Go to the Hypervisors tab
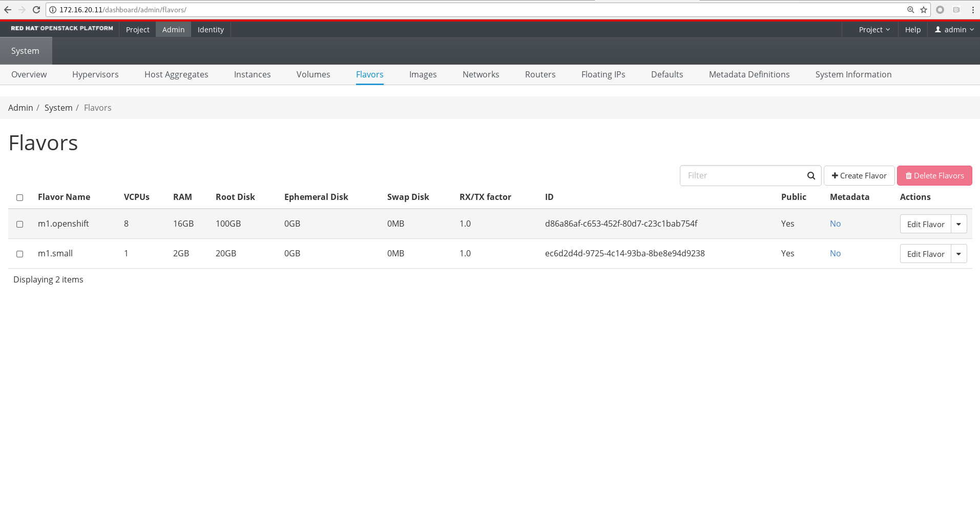 click(95, 74)
